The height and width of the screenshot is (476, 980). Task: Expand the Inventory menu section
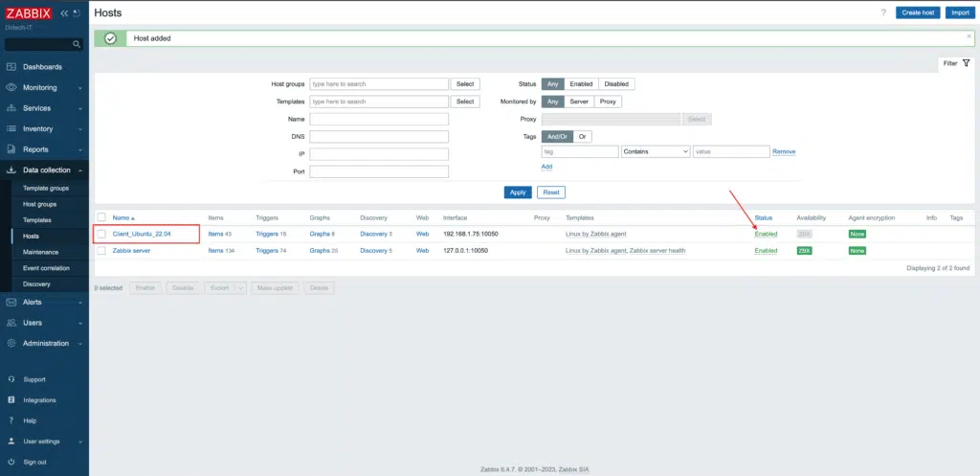[80, 129]
